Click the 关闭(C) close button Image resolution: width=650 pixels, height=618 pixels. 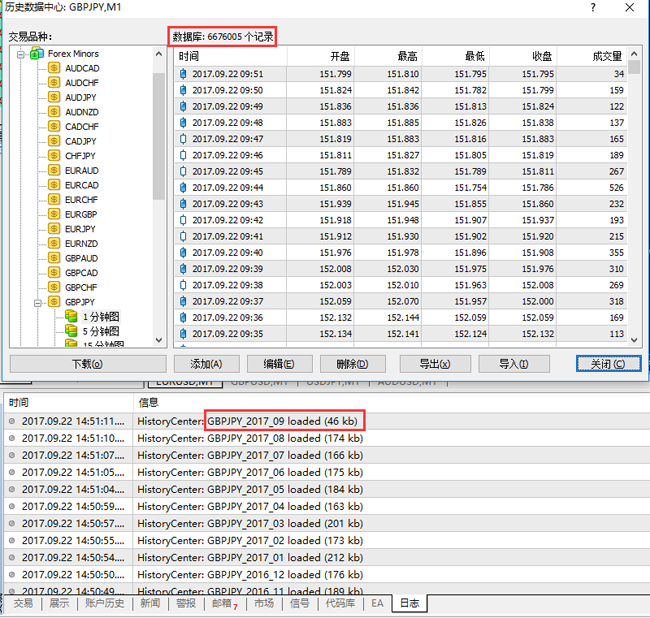click(x=608, y=364)
